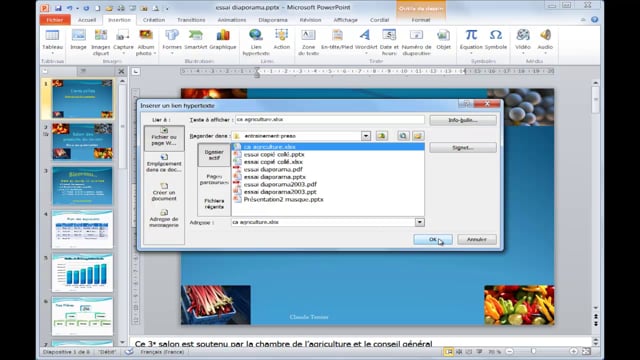640x360 pixels.
Task: Select Adresse de messagerie option
Action: [x=164, y=218]
